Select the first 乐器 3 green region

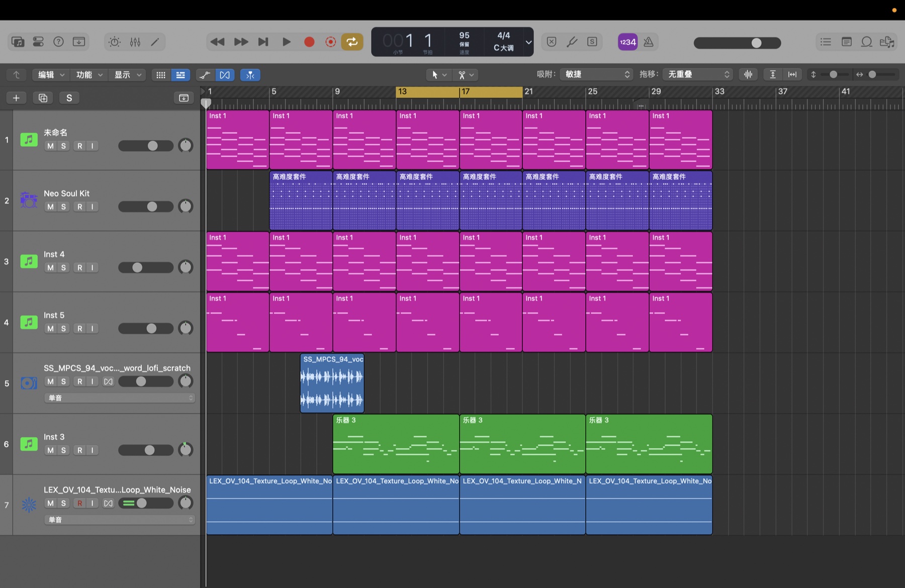click(396, 444)
